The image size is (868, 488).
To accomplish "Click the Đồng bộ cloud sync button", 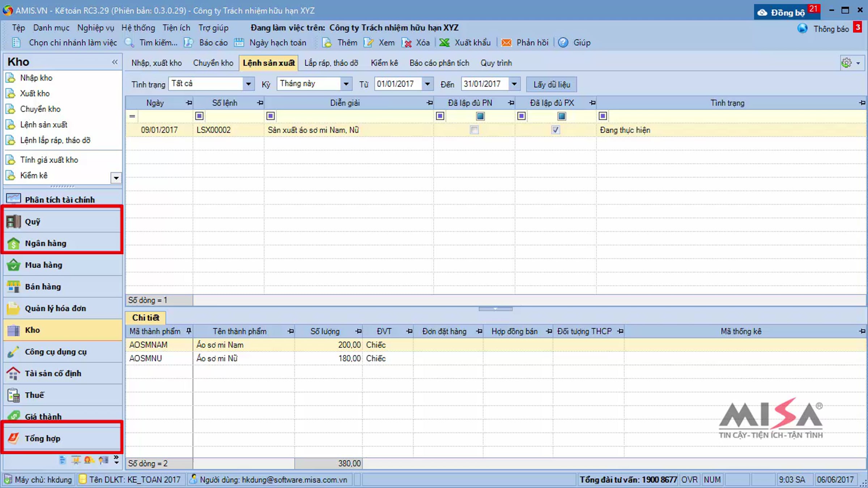I will pyautogui.click(x=787, y=13).
